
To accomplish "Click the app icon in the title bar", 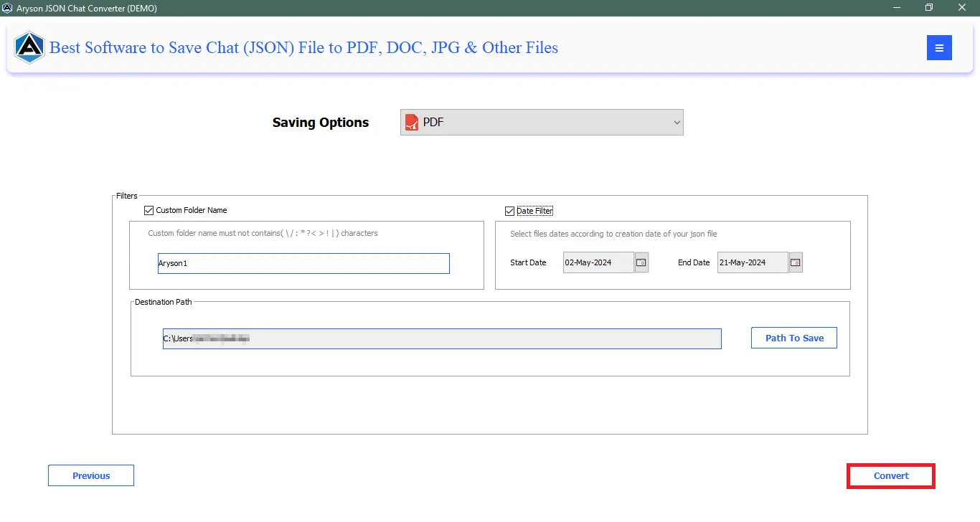I will 8,9.
